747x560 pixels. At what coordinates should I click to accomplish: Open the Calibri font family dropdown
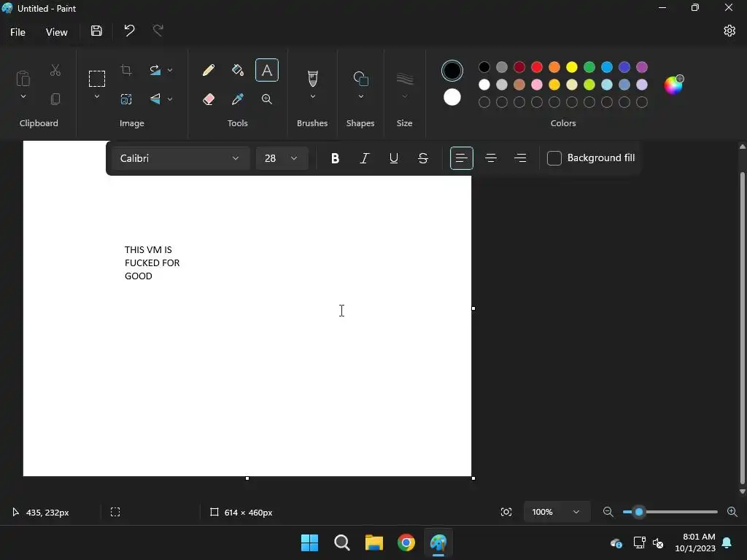[x=181, y=158]
